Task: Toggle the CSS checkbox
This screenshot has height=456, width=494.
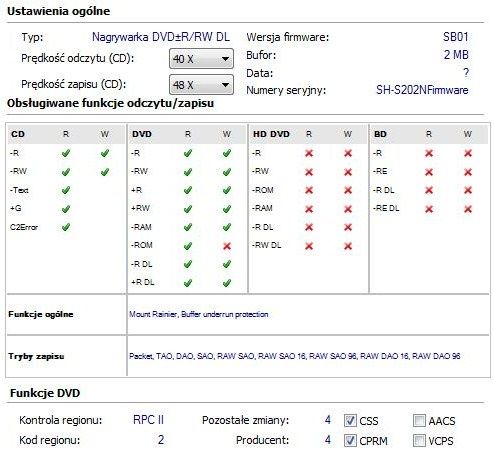Action: tap(350, 421)
